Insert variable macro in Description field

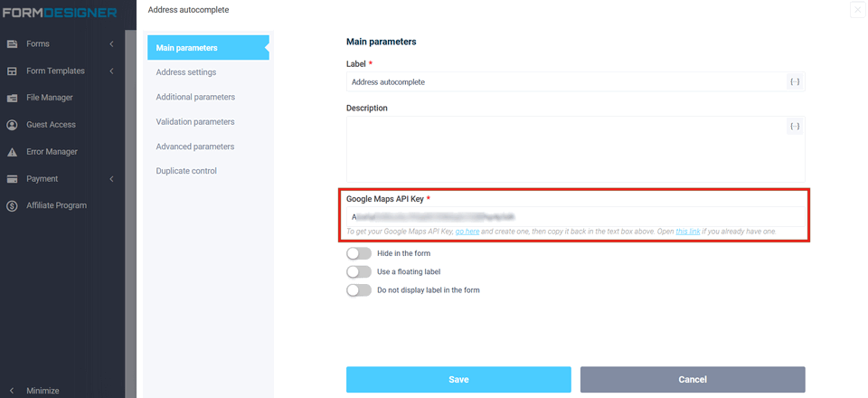[795, 127]
